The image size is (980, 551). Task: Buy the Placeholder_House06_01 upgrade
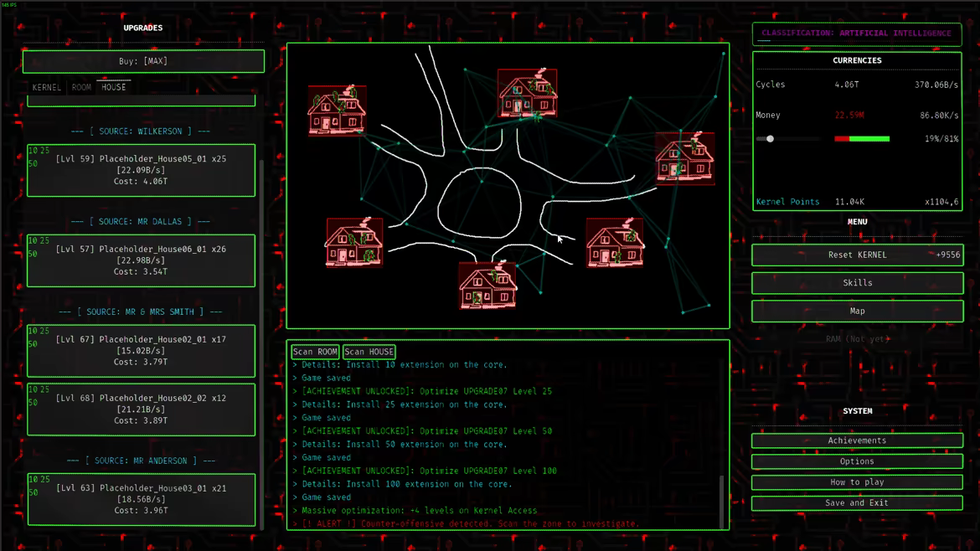coord(142,260)
